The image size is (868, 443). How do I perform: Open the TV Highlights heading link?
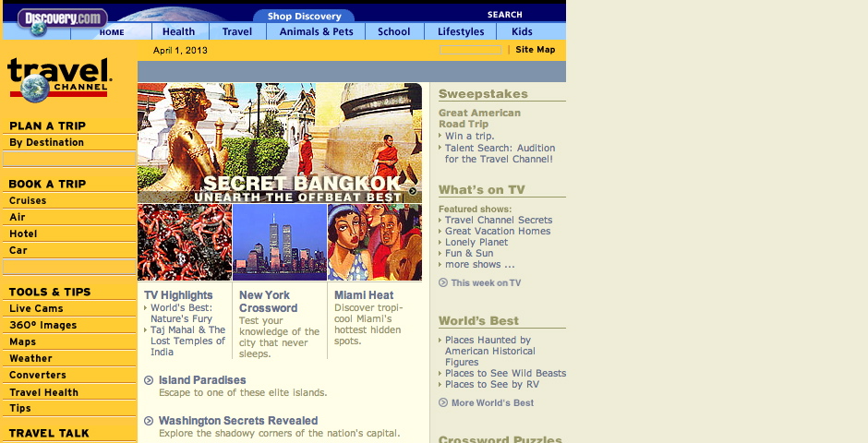(x=178, y=295)
